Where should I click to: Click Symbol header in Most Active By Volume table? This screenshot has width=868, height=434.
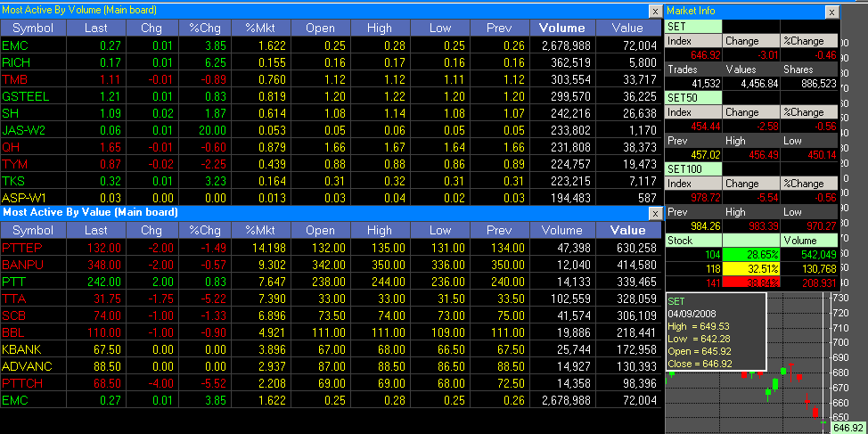(x=33, y=29)
